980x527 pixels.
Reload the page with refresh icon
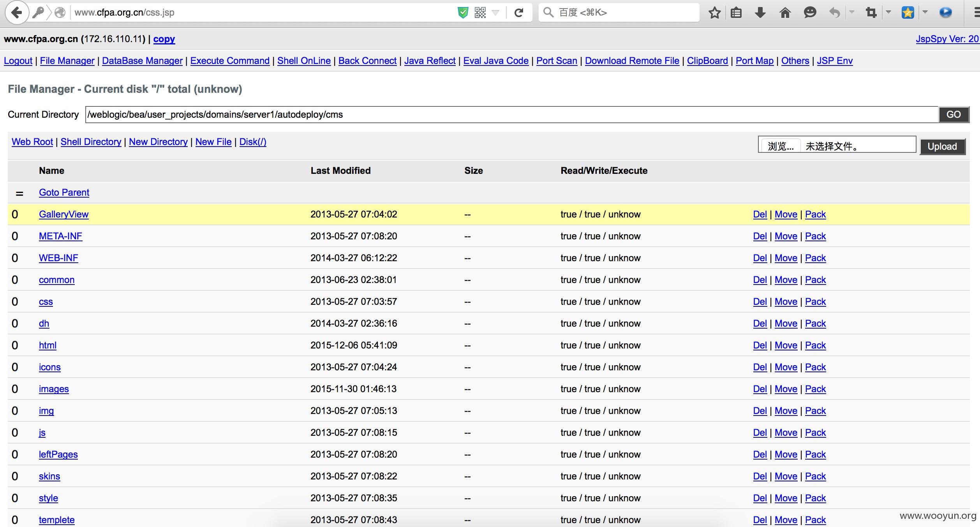pos(518,13)
